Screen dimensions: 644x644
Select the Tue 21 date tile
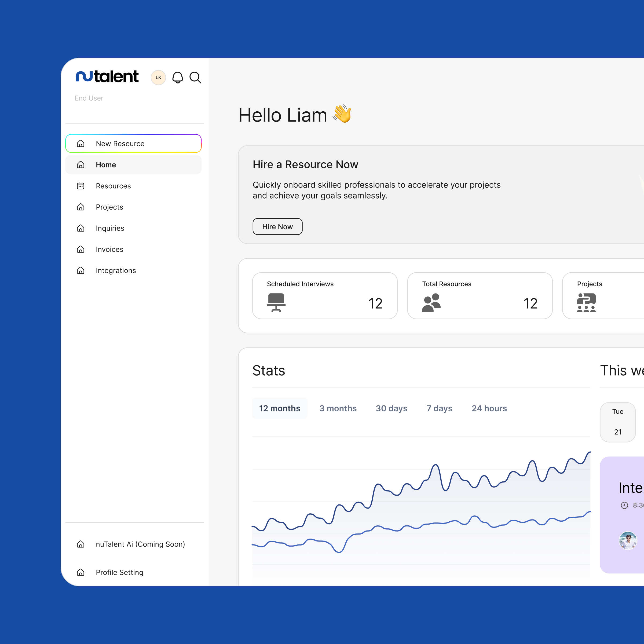618,422
